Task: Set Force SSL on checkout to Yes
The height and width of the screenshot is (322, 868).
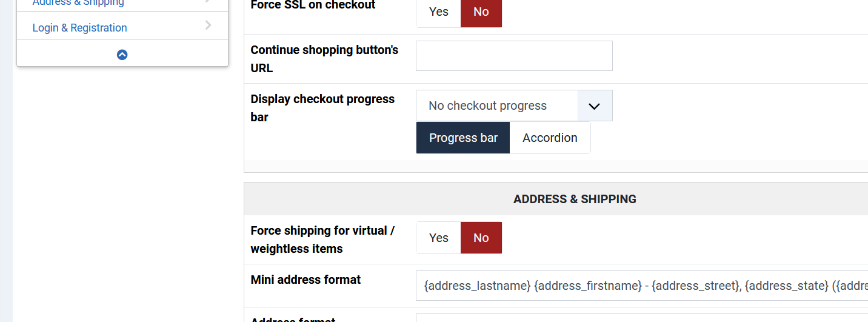Action: click(438, 12)
